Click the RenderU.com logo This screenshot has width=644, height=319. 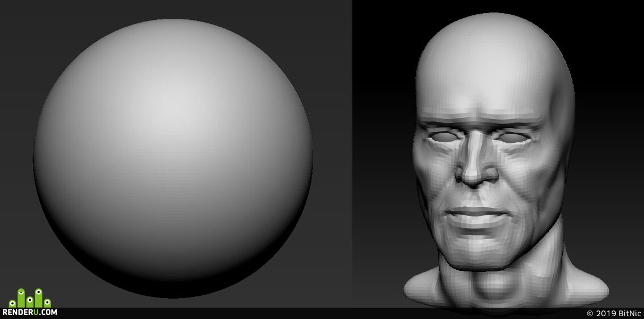click(x=30, y=303)
